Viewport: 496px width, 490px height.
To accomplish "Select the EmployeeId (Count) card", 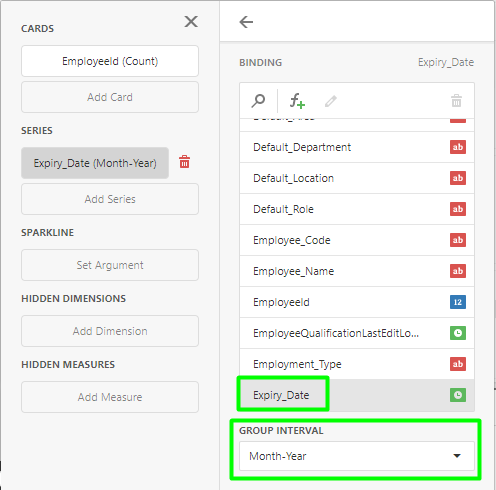I will pyautogui.click(x=110, y=61).
